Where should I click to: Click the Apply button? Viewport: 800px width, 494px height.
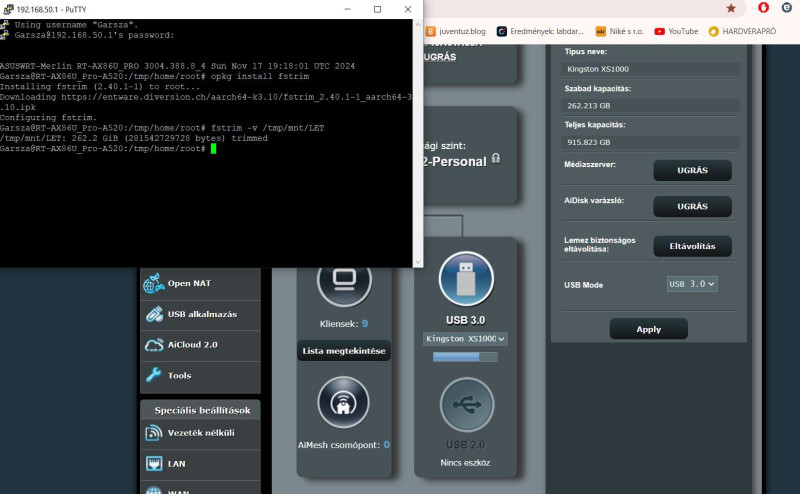pos(648,329)
